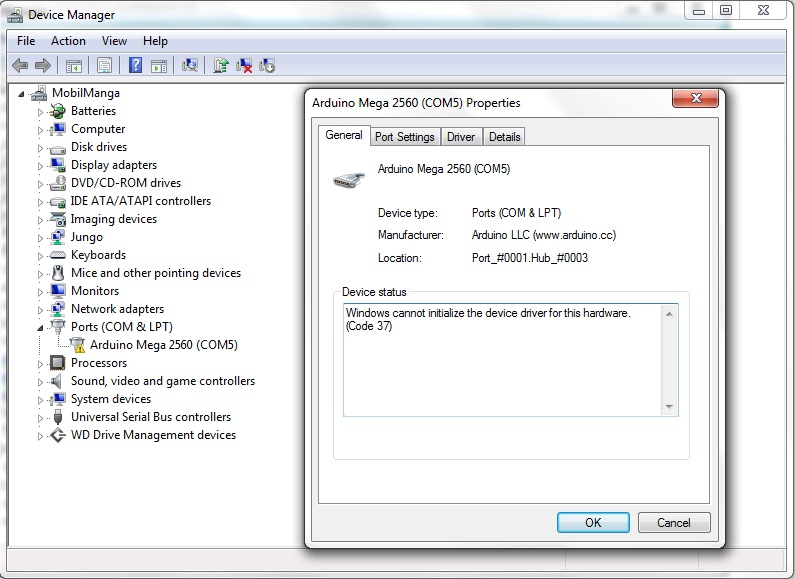
Task: Open the Help menu
Action: pos(155,41)
